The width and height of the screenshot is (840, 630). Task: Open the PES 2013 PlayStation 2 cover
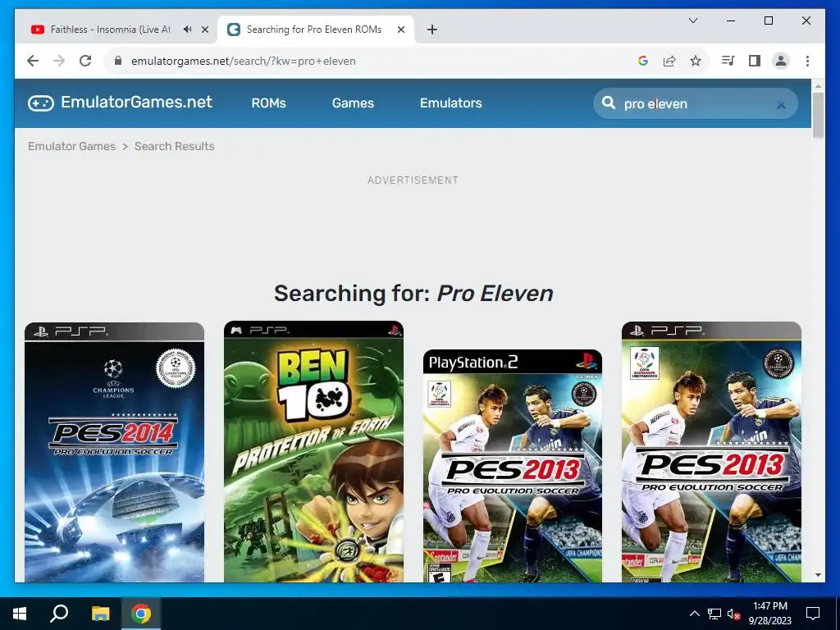point(513,466)
